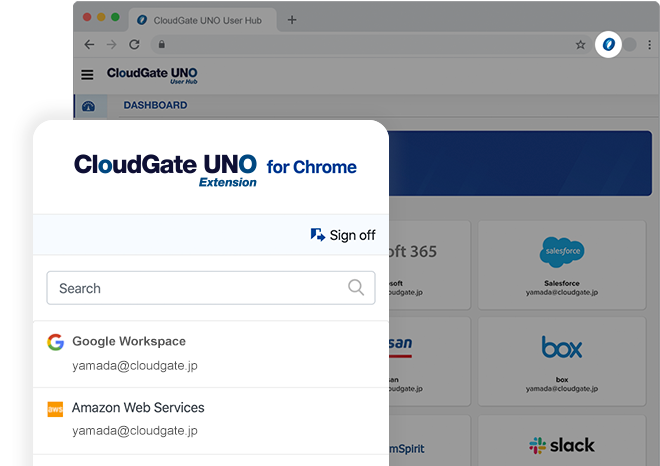Screen dimensions: 660x466
Task: Click the CloudGate UNO for Chrome Extension logo
Action: coord(215,170)
